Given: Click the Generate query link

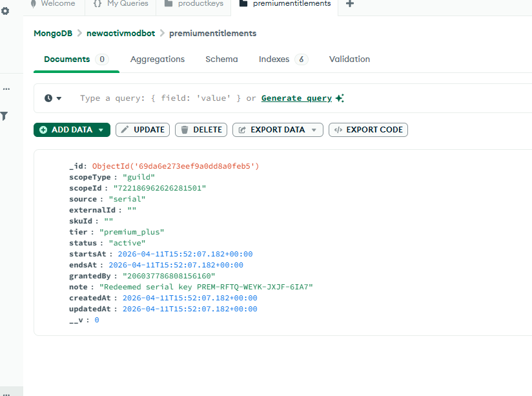Looking at the screenshot, I should point(296,98).
